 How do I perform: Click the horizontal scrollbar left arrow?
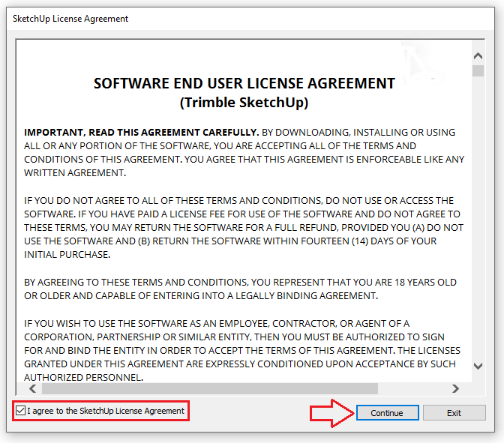(x=32, y=389)
